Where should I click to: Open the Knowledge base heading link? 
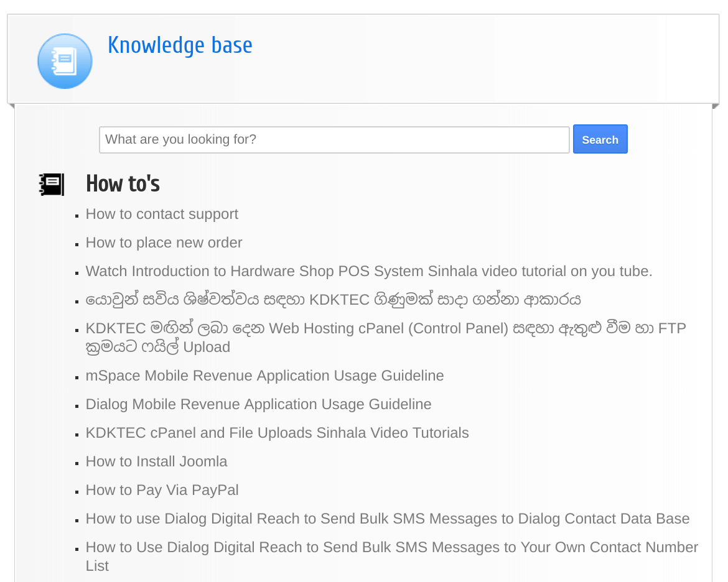coord(180,45)
